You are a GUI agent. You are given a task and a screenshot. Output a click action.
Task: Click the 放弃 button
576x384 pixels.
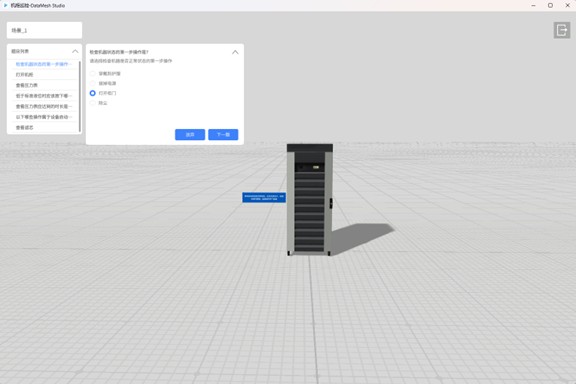tap(190, 134)
